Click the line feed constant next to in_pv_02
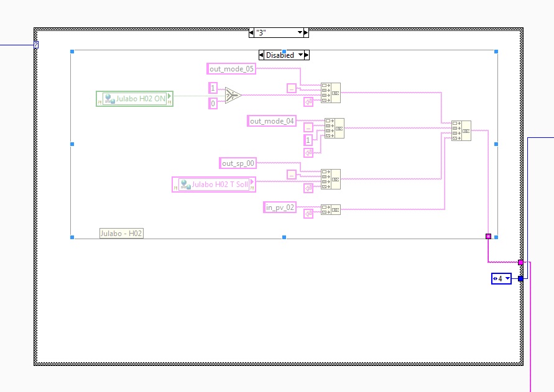The width and height of the screenshot is (554, 392). pyautogui.click(x=308, y=214)
